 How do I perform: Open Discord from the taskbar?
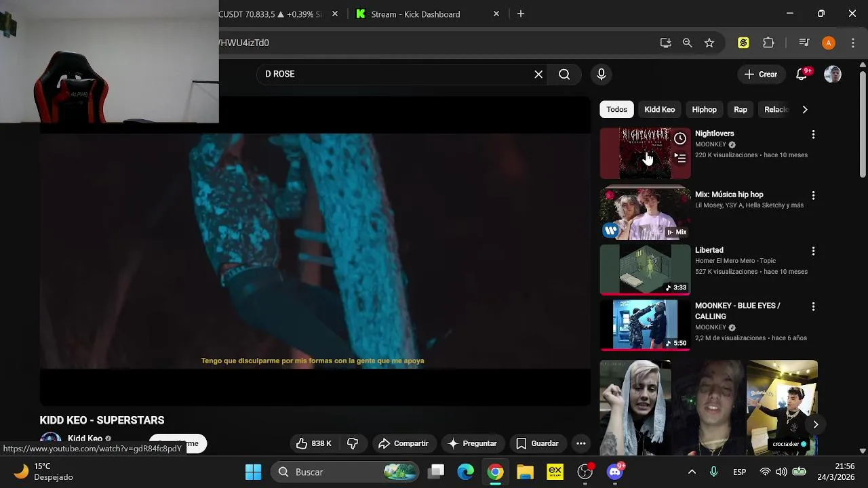click(615, 472)
